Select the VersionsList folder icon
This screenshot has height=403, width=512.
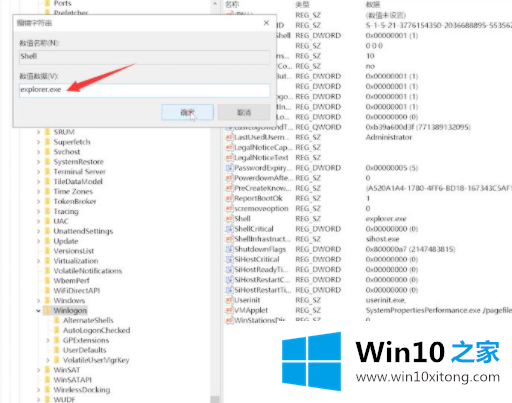[x=48, y=251]
